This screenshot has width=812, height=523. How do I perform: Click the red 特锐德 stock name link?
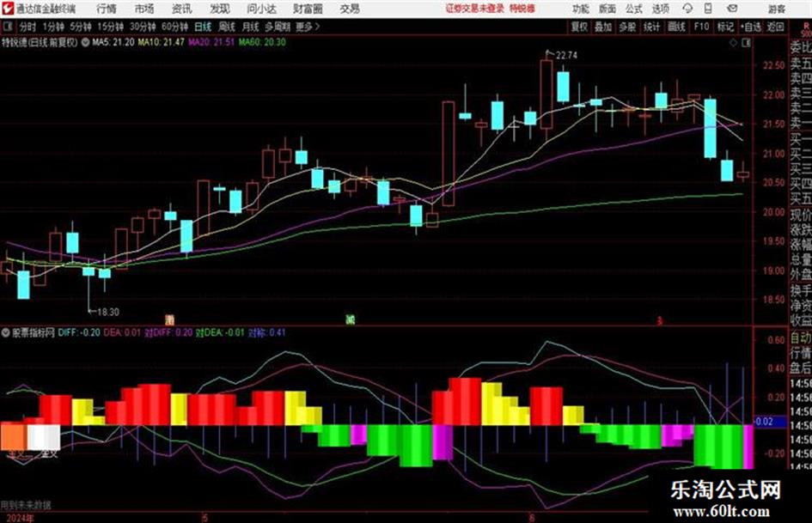point(522,9)
